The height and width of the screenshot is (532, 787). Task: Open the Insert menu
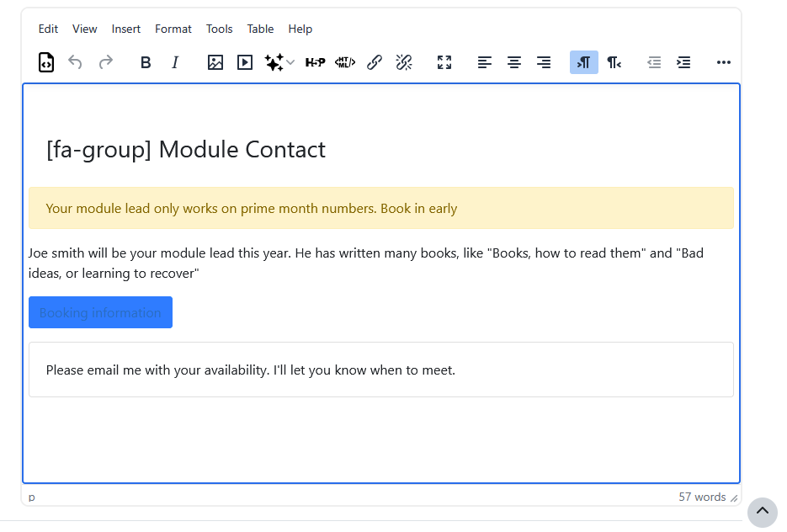126,29
